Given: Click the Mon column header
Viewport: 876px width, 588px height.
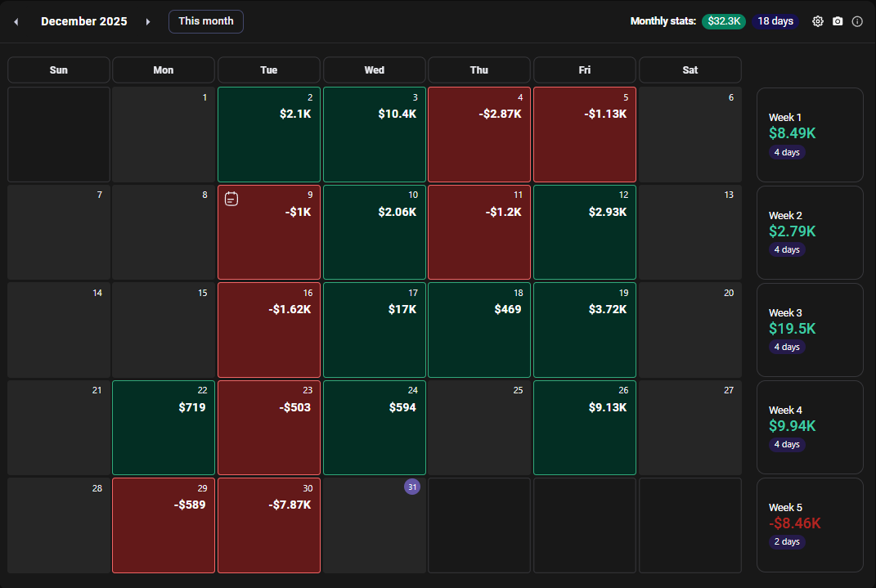Looking at the screenshot, I should [x=163, y=70].
